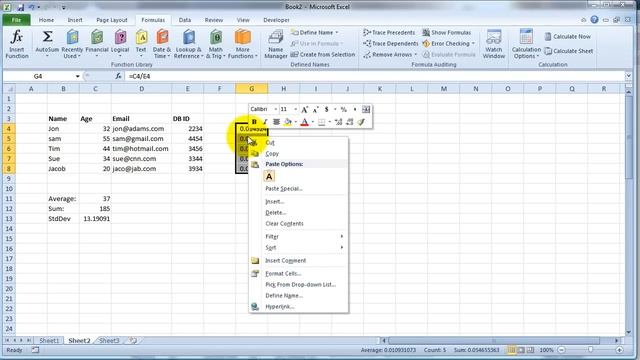Screen dimensions: 640x360
Task: Expand the Define Name dropdown arrow
Action: 337,33
